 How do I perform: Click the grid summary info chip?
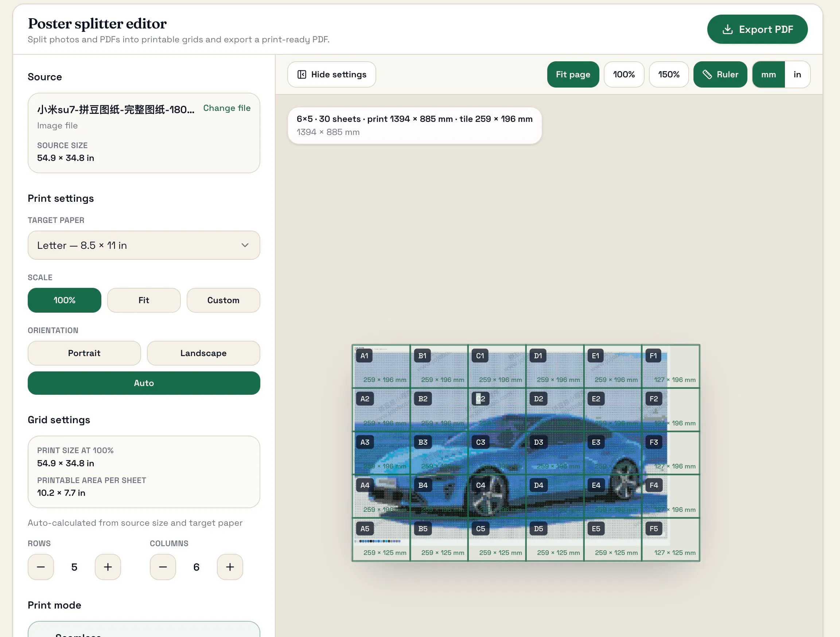(415, 126)
